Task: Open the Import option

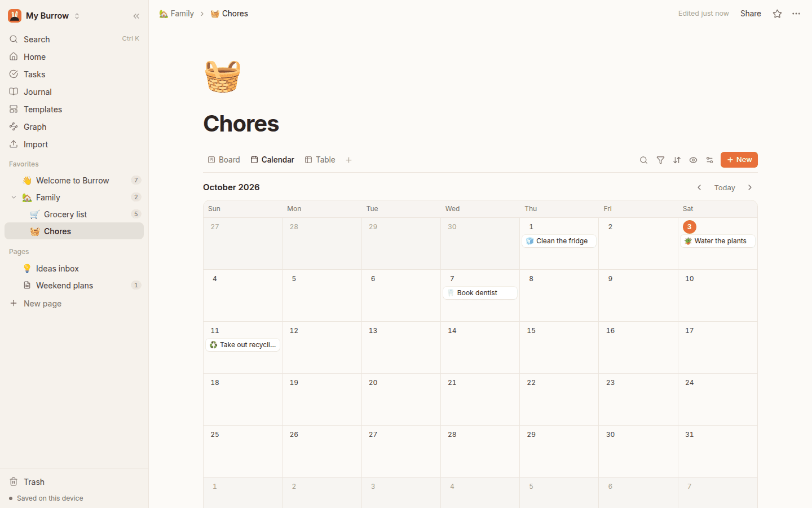Action: (74, 144)
